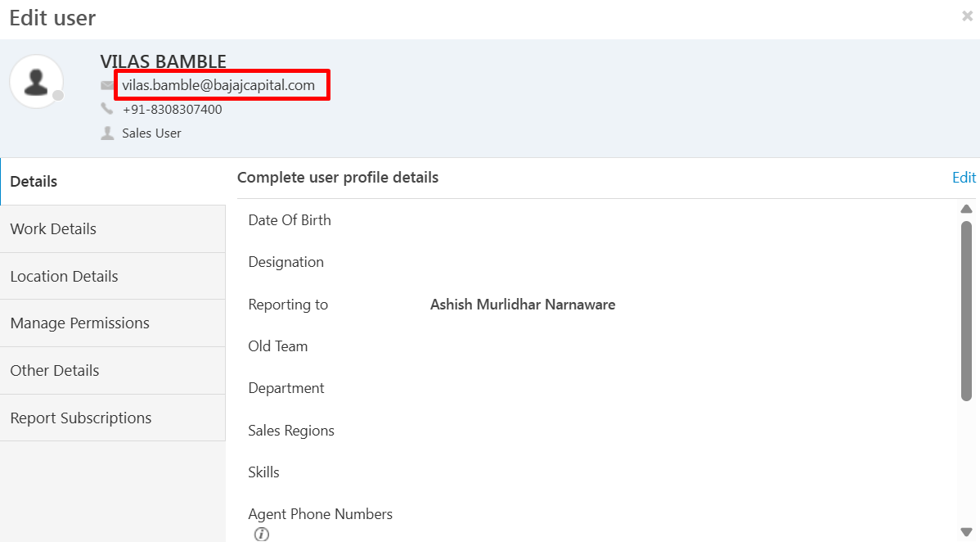Click the manager name Ashish Murlidhar Narnaware

tap(523, 305)
